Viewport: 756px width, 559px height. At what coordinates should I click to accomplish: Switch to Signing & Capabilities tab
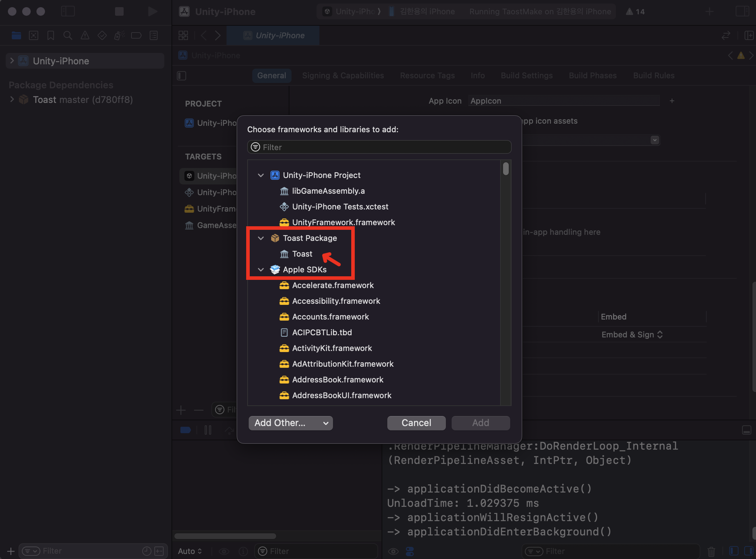(x=343, y=75)
